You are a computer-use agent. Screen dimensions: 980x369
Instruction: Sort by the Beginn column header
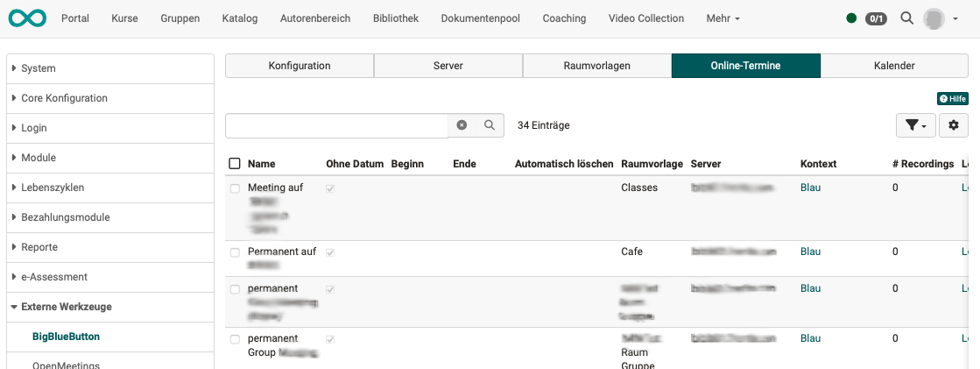[407, 164]
